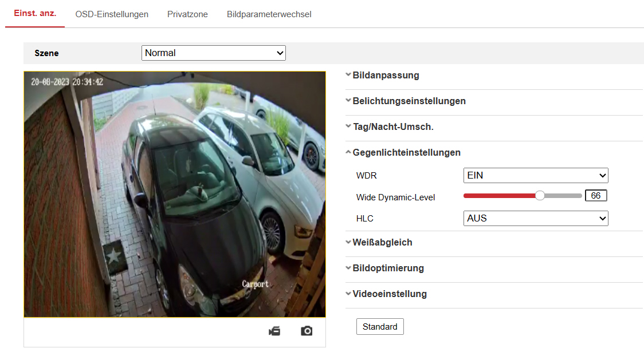Collapse the Gegenlichteinstellungen section
Image resolution: width=644 pixels, height=360 pixels.
tap(406, 153)
